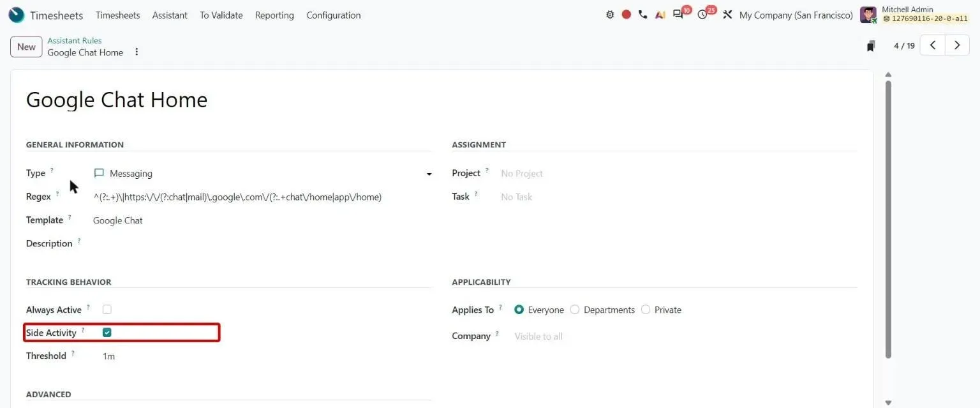The width and height of the screenshot is (980, 408).
Task: Click the Description help question mark
Action: point(79,241)
